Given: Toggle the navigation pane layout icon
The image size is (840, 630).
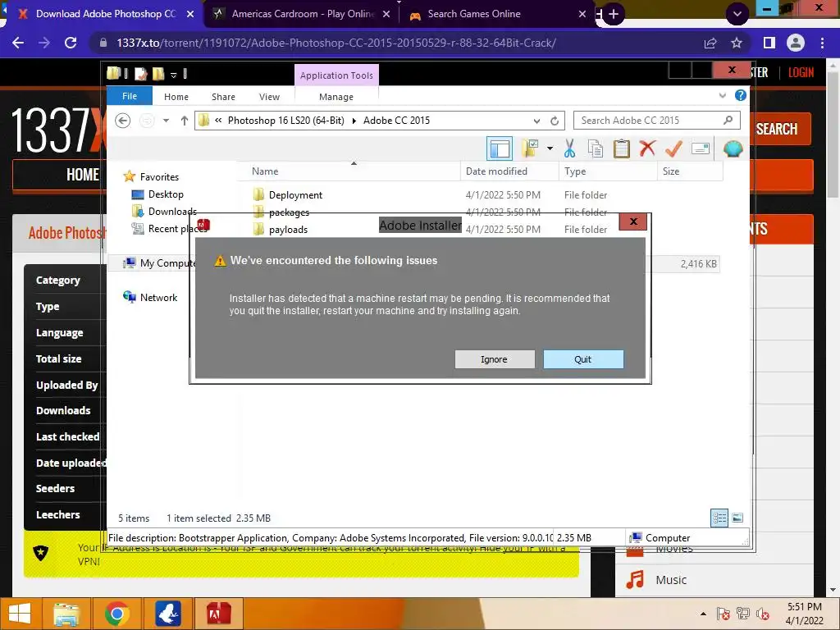Looking at the screenshot, I should click(500, 148).
